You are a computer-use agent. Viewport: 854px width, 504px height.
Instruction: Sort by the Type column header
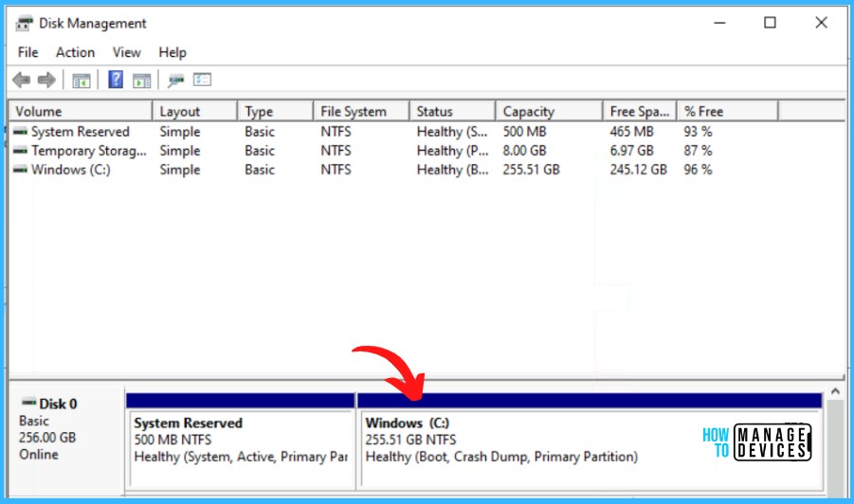tap(275, 111)
